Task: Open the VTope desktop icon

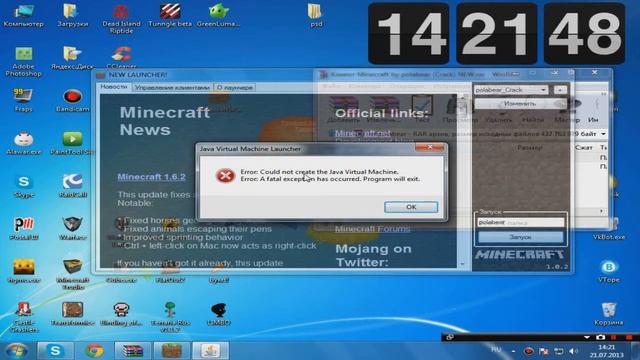Action: coord(609,271)
